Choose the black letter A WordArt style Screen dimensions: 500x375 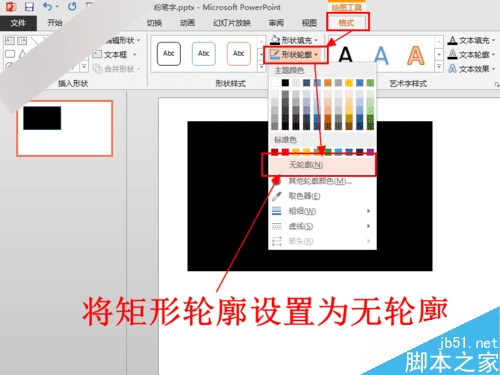coord(346,55)
